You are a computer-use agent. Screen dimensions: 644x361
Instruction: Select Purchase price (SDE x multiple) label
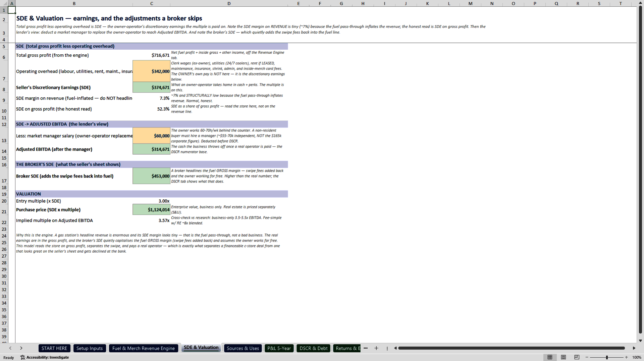(x=48, y=210)
